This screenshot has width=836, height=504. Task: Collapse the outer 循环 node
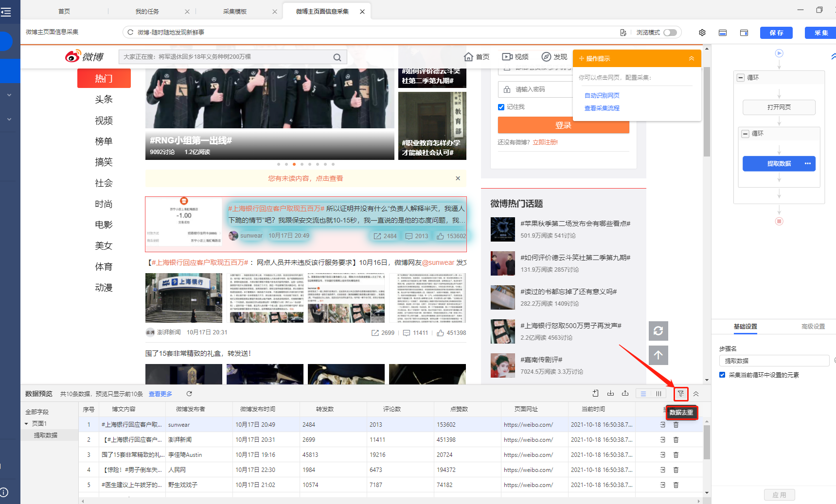tap(741, 78)
